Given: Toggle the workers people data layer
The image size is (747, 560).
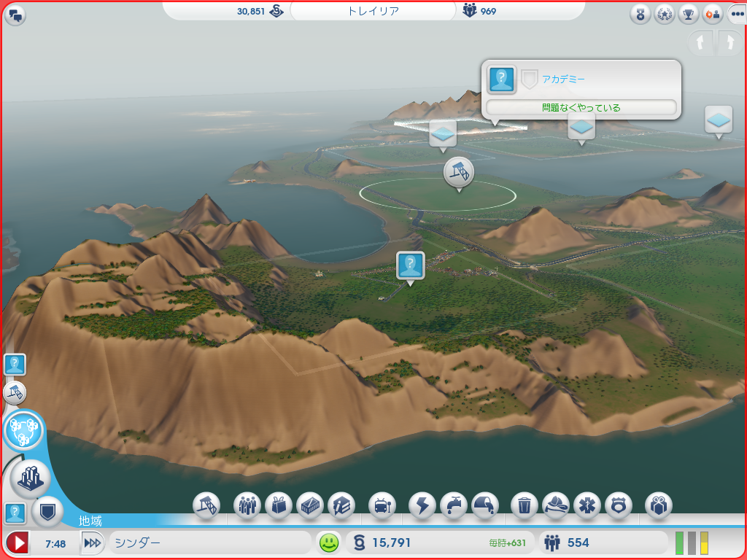Looking at the screenshot, I should click(248, 505).
